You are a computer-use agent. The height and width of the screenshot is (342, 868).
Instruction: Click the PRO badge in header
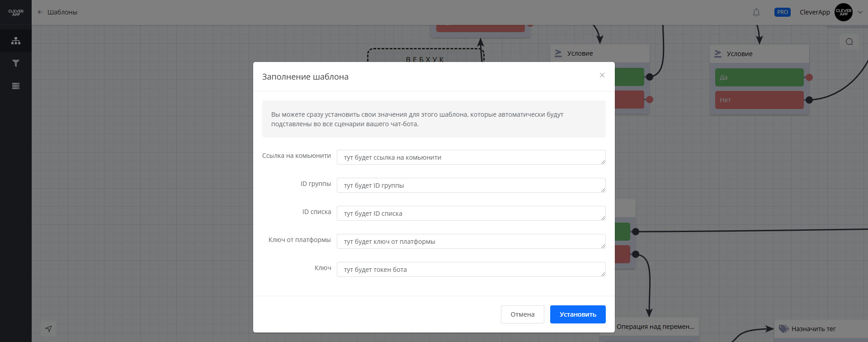pyautogui.click(x=782, y=12)
